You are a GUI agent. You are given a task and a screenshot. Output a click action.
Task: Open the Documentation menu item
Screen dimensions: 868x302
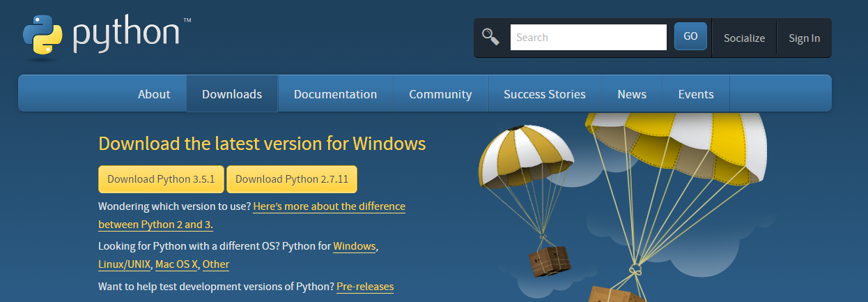click(335, 94)
